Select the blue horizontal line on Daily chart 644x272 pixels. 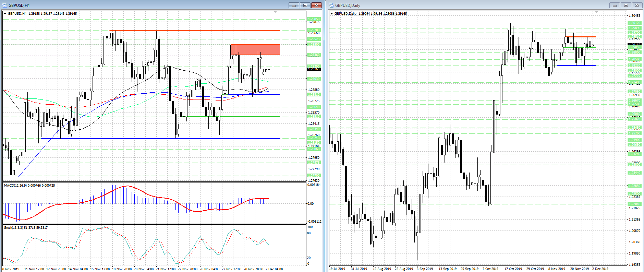click(576, 66)
